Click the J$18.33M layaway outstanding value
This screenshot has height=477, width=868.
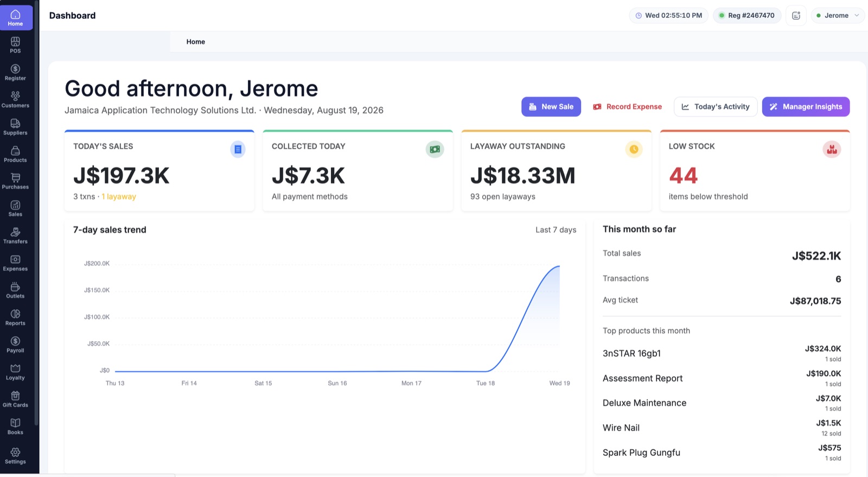522,175
